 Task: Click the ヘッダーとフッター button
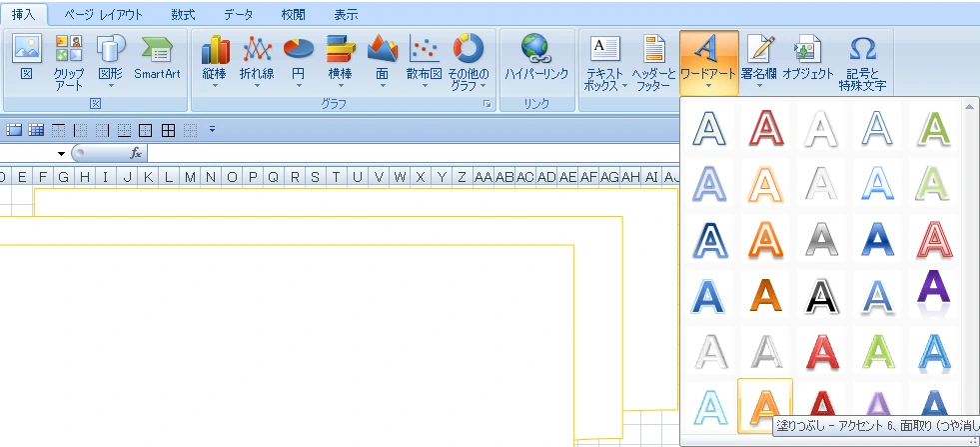click(653, 62)
